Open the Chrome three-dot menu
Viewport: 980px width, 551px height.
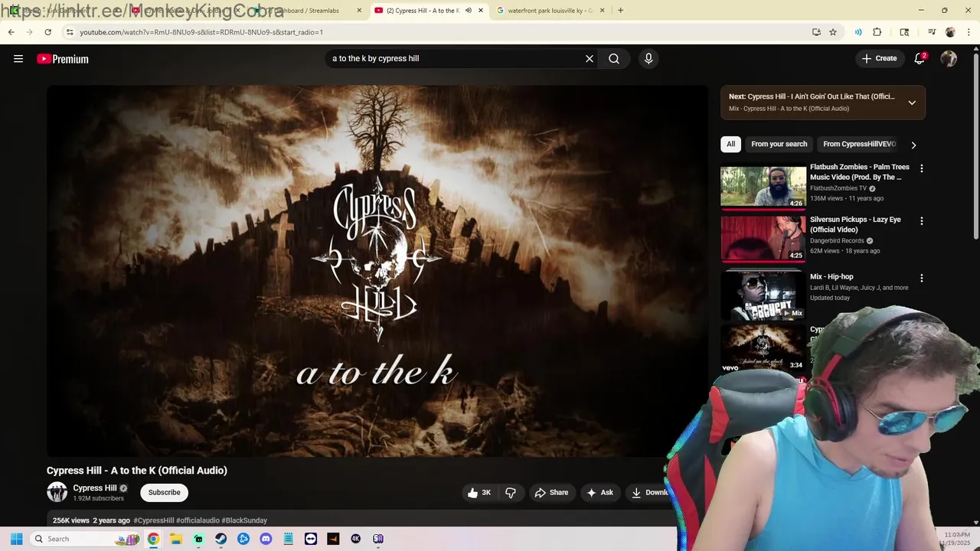click(969, 32)
